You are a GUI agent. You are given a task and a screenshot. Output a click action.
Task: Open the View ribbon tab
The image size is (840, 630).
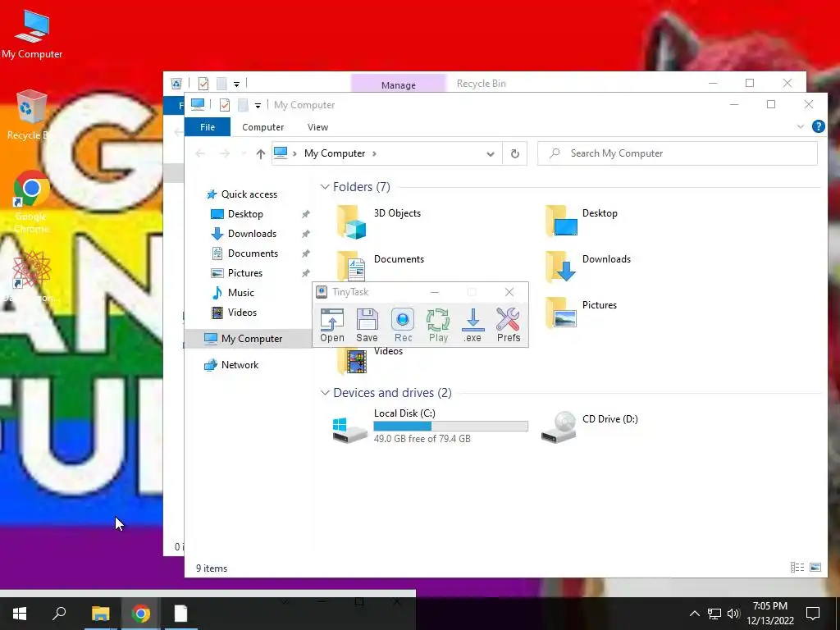click(317, 127)
